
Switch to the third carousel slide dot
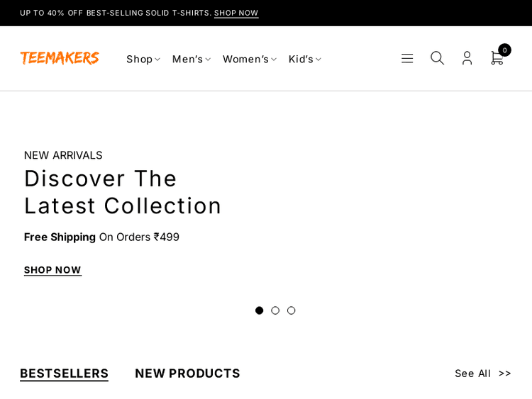(x=292, y=310)
